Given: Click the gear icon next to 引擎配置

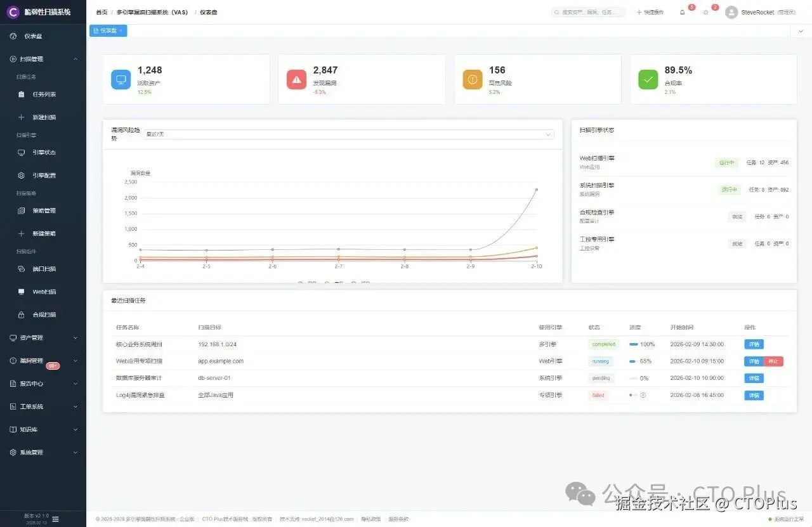Looking at the screenshot, I should tap(21, 176).
